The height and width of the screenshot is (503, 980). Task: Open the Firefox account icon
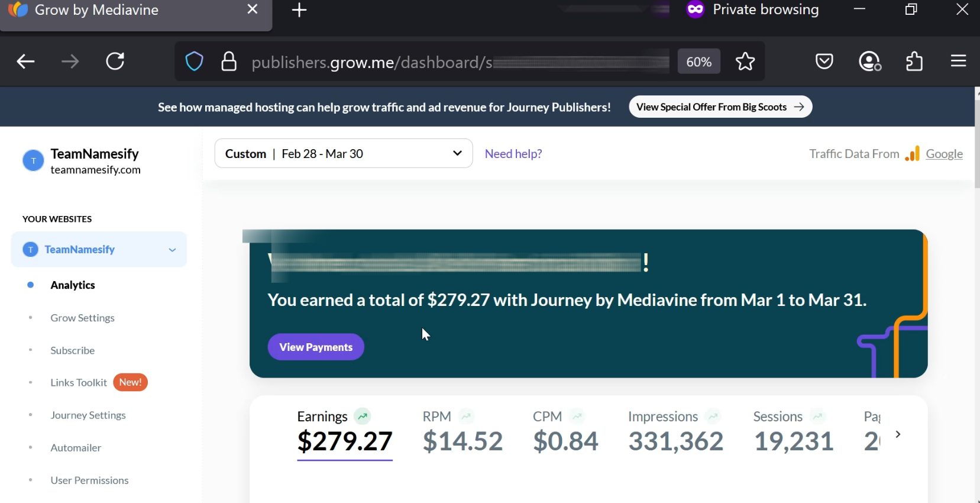click(869, 62)
